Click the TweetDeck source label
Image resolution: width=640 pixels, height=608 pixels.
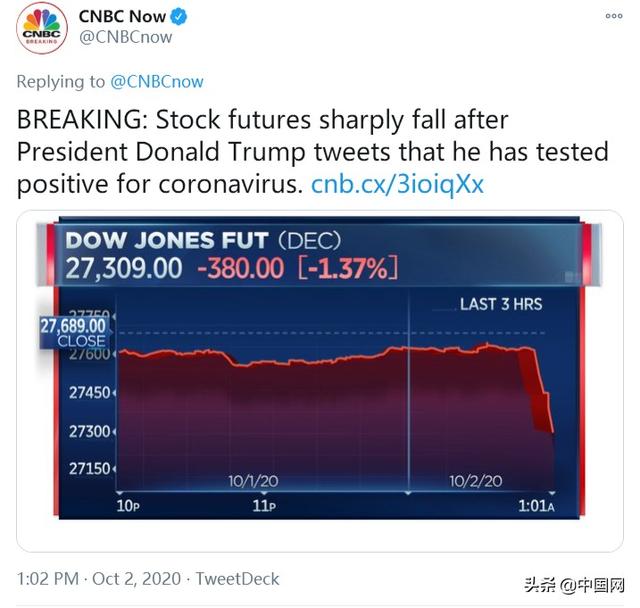tap(237, 579)
